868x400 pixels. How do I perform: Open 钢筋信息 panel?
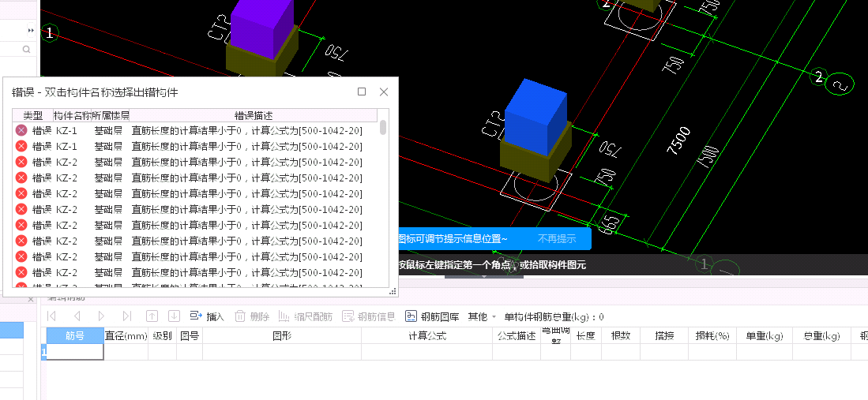click(x=369, y=316)
